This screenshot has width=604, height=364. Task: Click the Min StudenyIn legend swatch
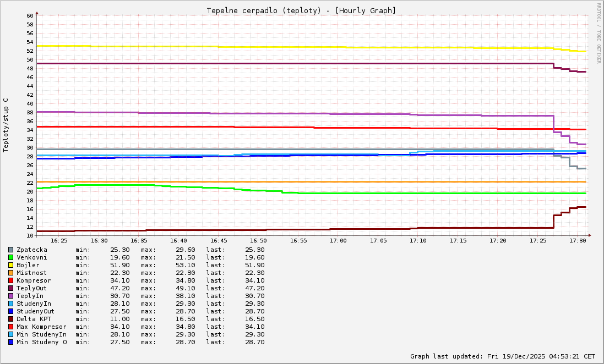tap(10, 334)
